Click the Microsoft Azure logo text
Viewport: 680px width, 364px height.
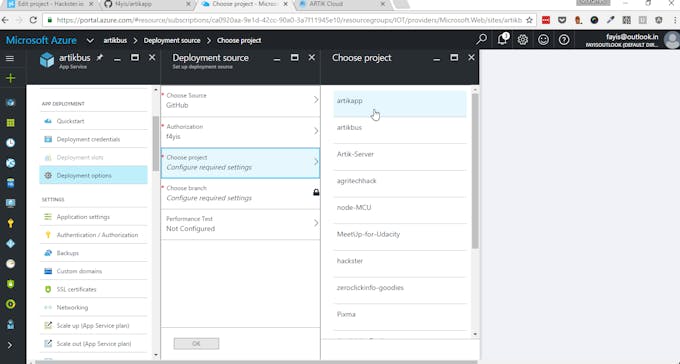41,40
